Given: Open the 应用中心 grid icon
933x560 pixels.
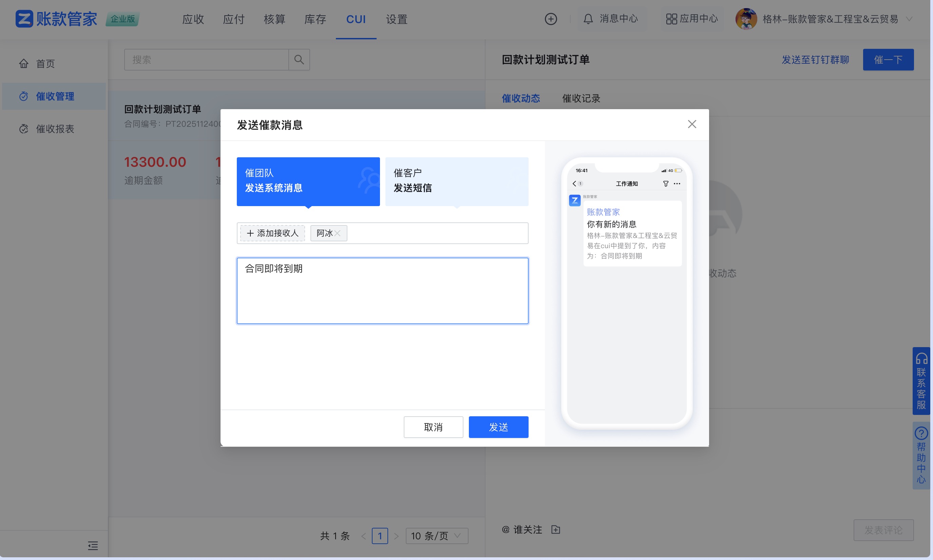Looking at the screenshot, I should click(672, 19).
